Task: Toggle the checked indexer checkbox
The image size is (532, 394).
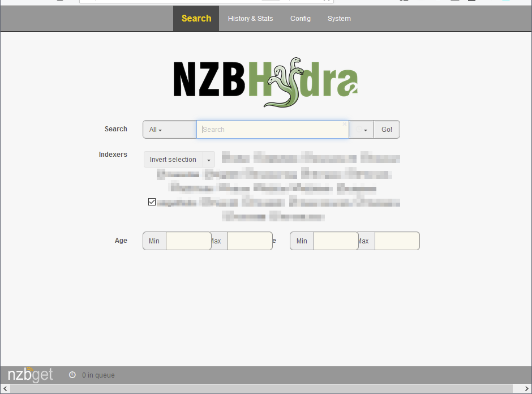Action: click(x=152, y=202)
